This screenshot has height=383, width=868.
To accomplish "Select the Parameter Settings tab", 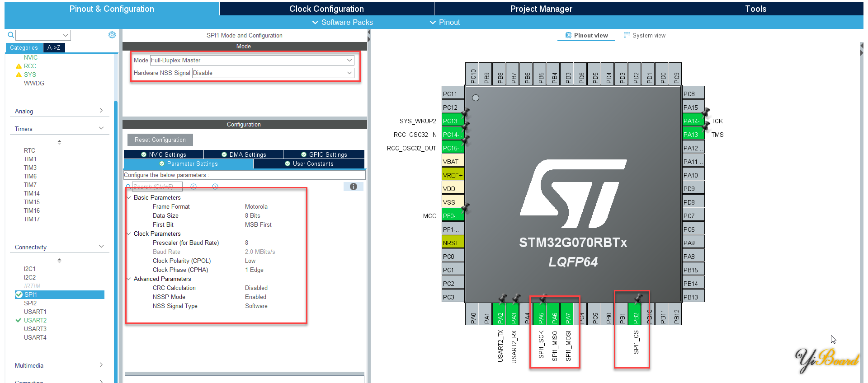I will click(189, 163).
